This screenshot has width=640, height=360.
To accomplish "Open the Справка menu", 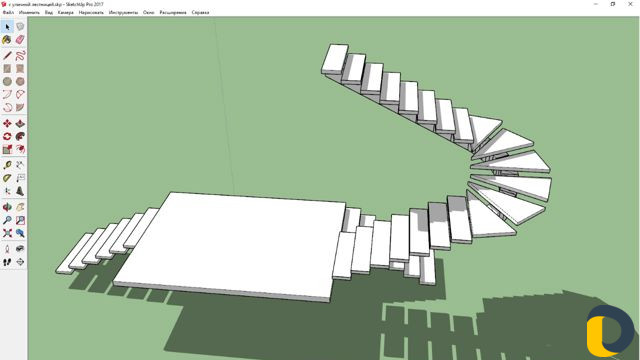I will point(200,13).
